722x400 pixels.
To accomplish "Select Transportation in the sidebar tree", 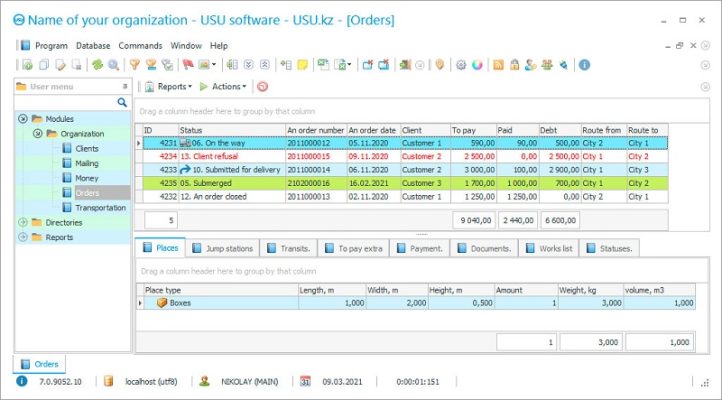I will [x=100, y=207].
